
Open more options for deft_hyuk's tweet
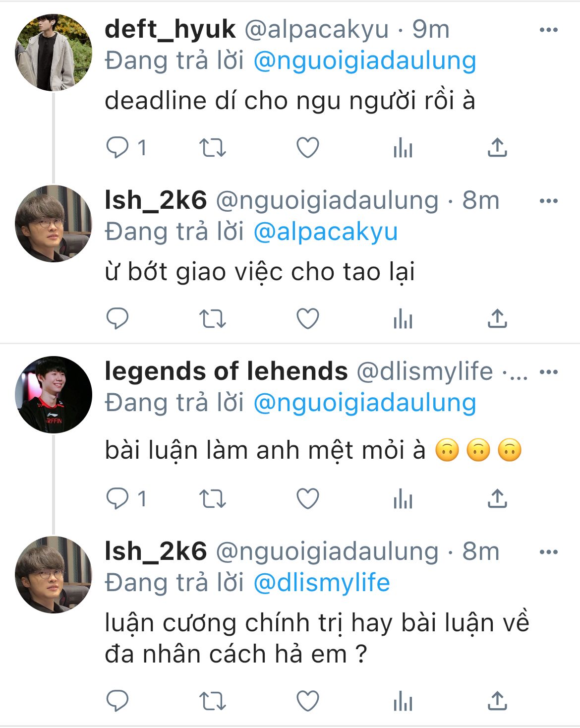[x=549, y=30]
